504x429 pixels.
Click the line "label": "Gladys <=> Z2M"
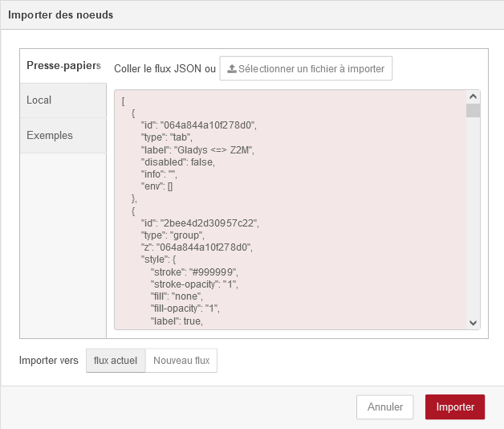(197, 150)
